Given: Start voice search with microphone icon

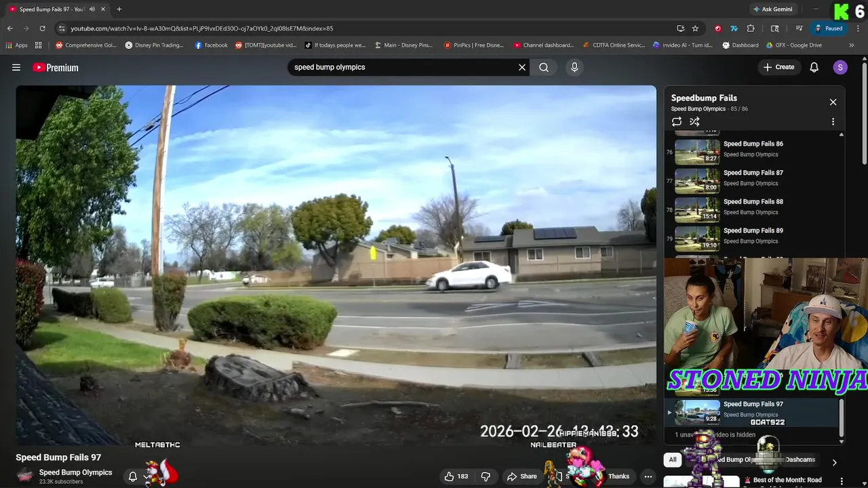Looking at the screenshot, I should pos(574,67).
